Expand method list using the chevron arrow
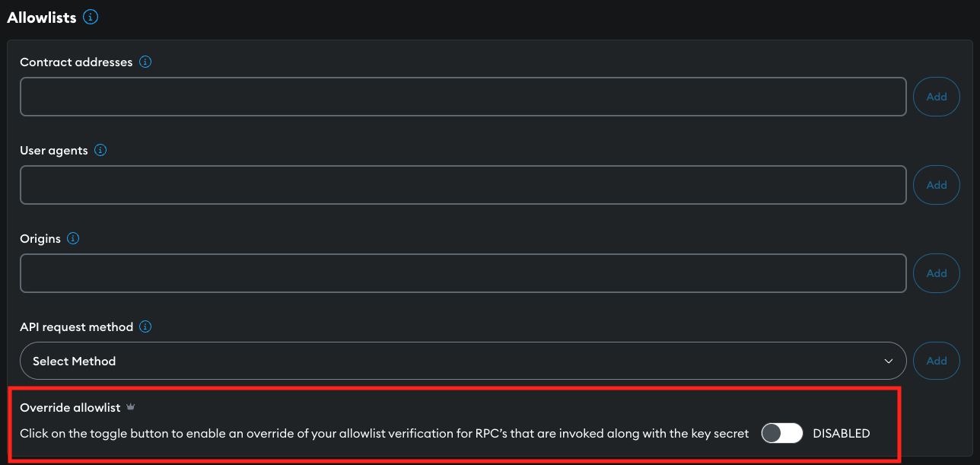Image resolution: width=980 pixels, height=465 pixels. (888, 361)
